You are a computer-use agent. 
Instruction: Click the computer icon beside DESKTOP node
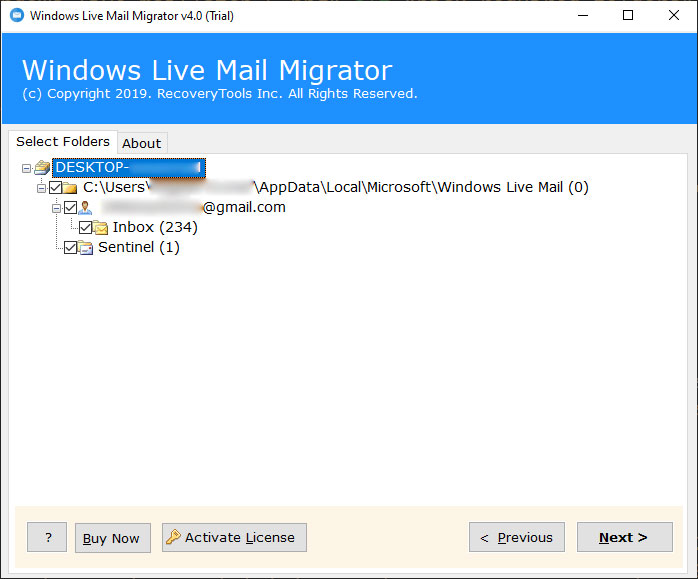coord(42,168)
